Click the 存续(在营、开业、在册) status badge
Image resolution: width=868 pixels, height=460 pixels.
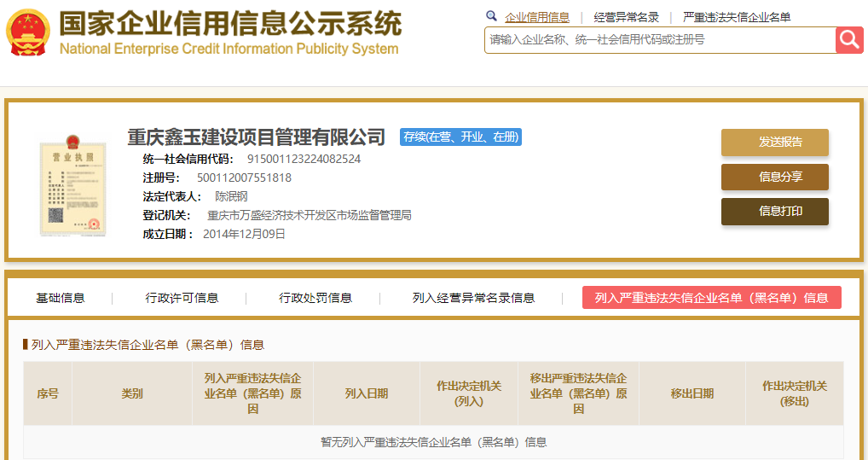click(460, 137)
